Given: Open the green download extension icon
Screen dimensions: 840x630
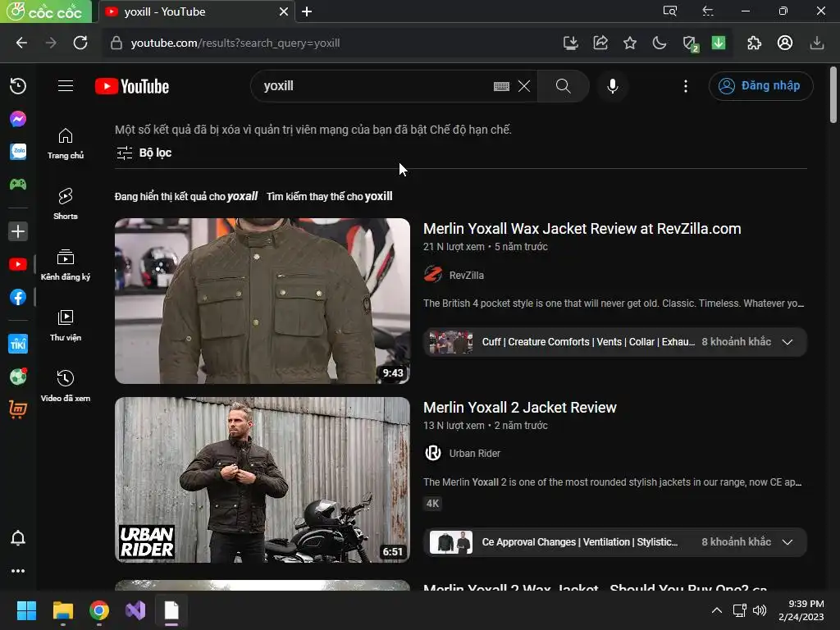Looking at the screenshot, I should tap(719, 43).
